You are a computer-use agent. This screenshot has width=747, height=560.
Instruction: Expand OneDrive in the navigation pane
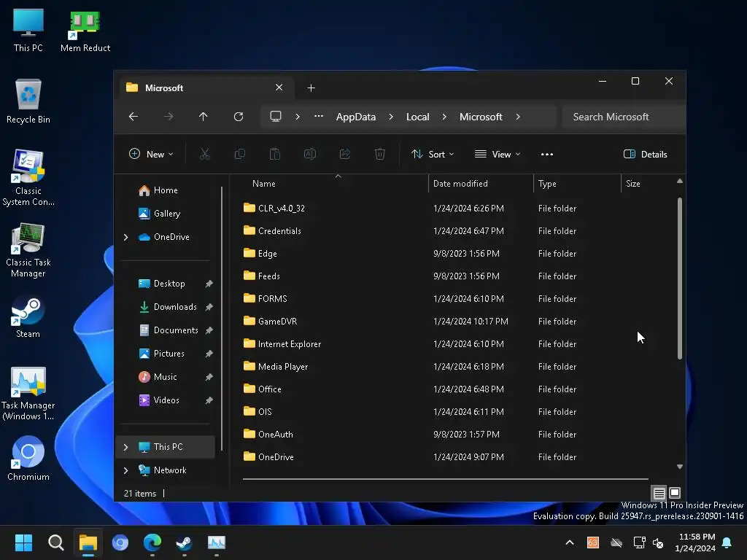coord(125,237)
